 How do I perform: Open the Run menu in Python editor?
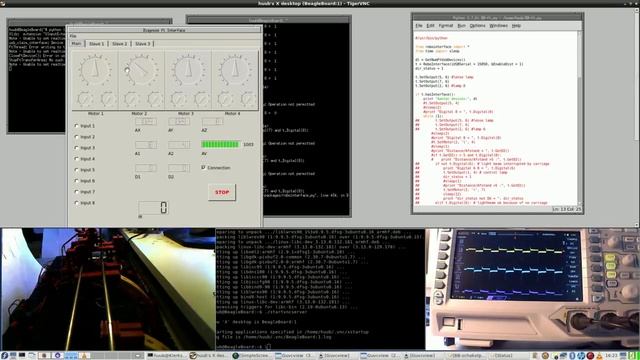click(x=461, y=26)
